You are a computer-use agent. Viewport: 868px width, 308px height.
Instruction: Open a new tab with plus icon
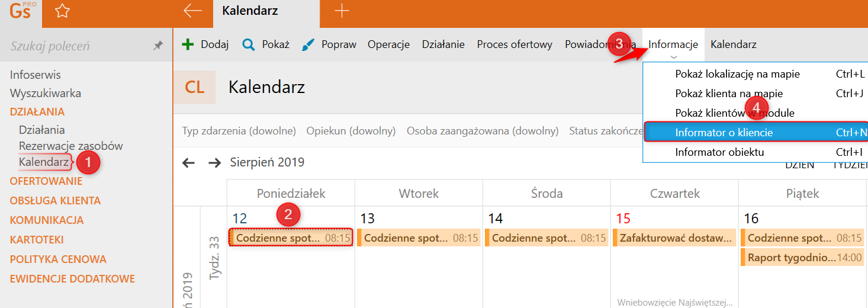[342, 11]
